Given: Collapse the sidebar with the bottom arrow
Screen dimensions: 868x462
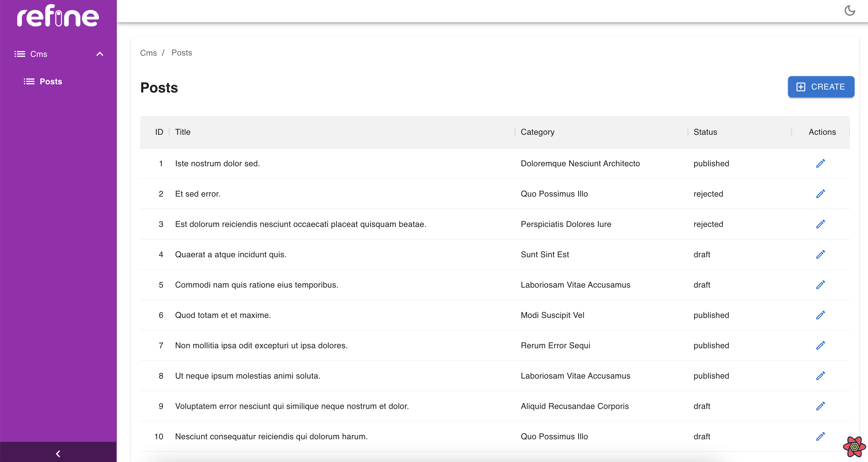Looking at the screenshot, I should pos(58,454).
